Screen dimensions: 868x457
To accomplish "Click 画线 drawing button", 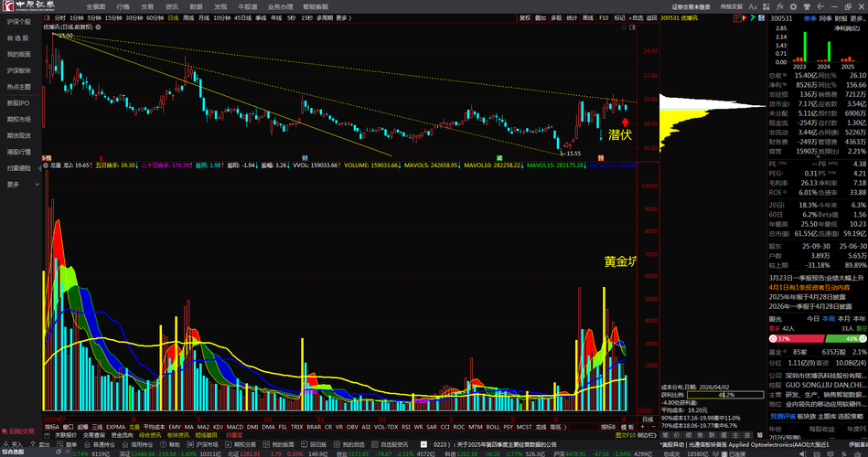I will [x=588, y=17].
